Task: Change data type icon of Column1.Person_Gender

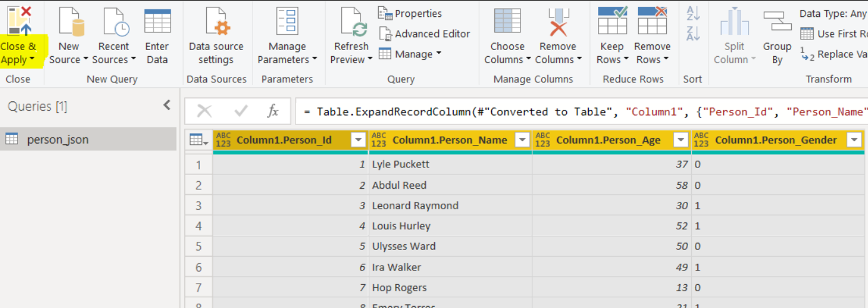Action: point(702,140)
